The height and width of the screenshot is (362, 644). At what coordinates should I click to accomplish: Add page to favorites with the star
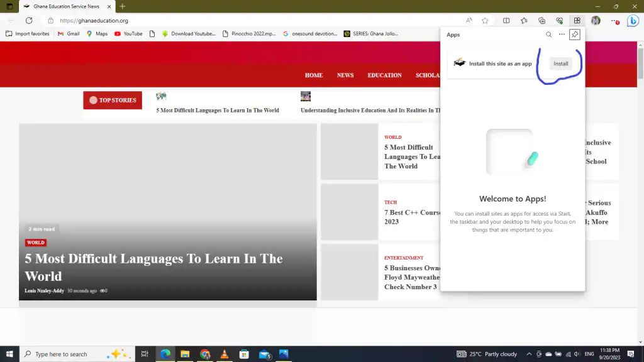click(485, 20)
